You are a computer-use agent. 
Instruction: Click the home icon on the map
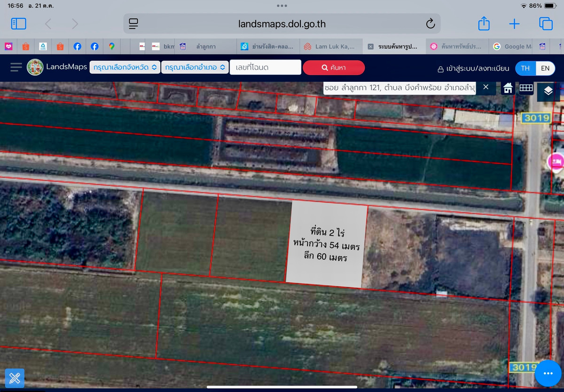click(x=508, y=88)
